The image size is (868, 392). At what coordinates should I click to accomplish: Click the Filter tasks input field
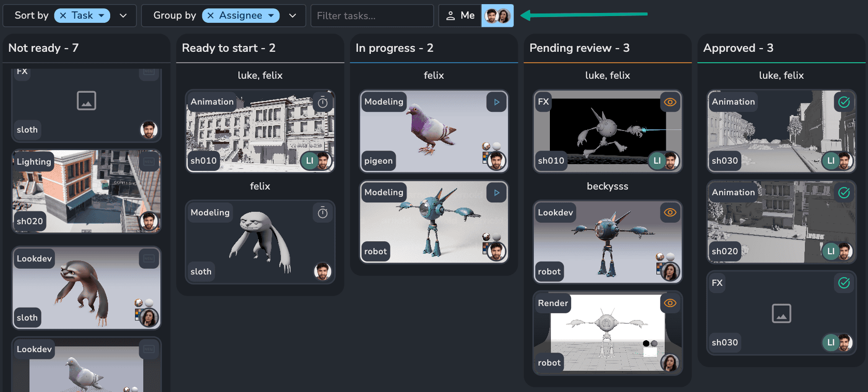coord(371,16)
